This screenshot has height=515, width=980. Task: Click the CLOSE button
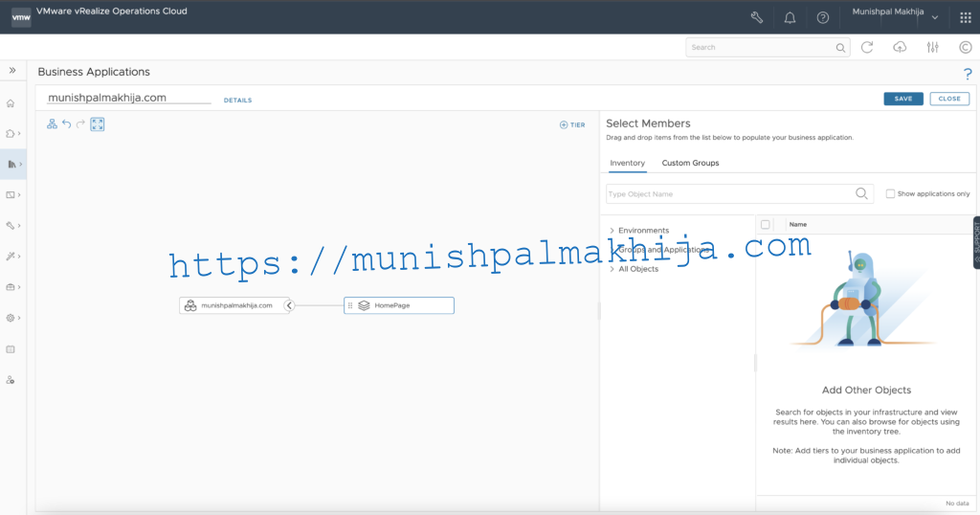coord(949,99)
